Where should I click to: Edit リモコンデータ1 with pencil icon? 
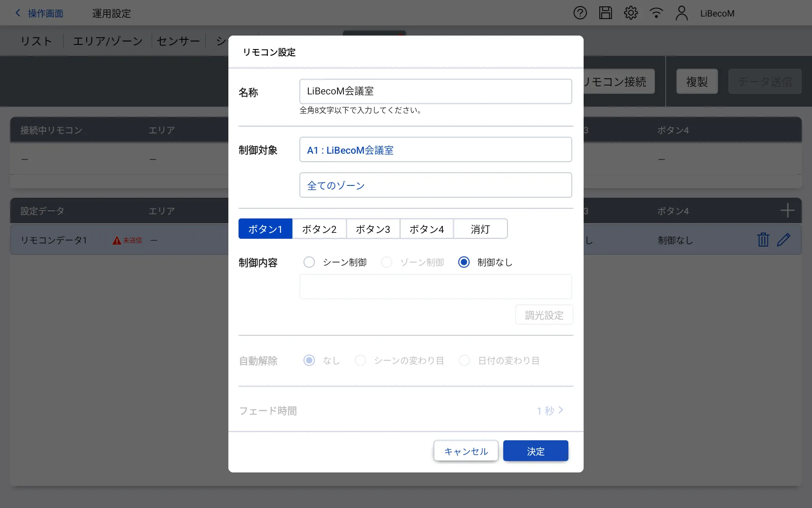point(784,240)
